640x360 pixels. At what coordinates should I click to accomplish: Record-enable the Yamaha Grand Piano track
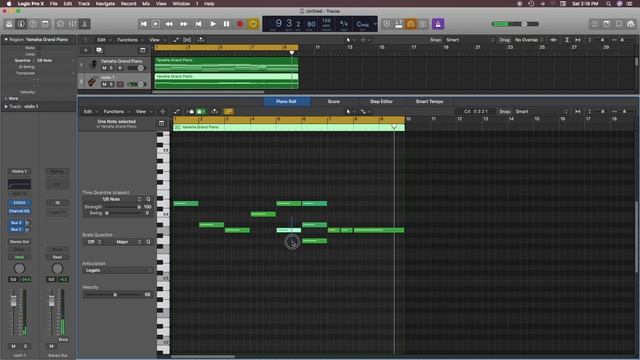120,68
